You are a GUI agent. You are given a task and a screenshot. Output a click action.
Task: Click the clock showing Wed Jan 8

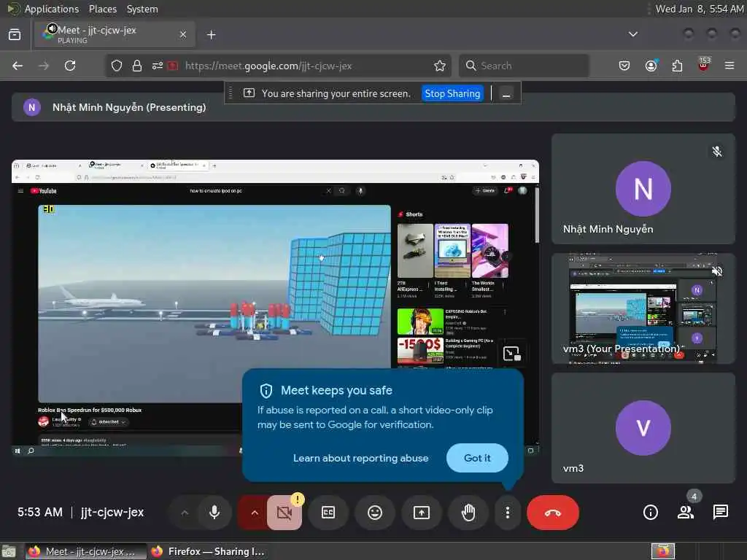tap(700, 9)
